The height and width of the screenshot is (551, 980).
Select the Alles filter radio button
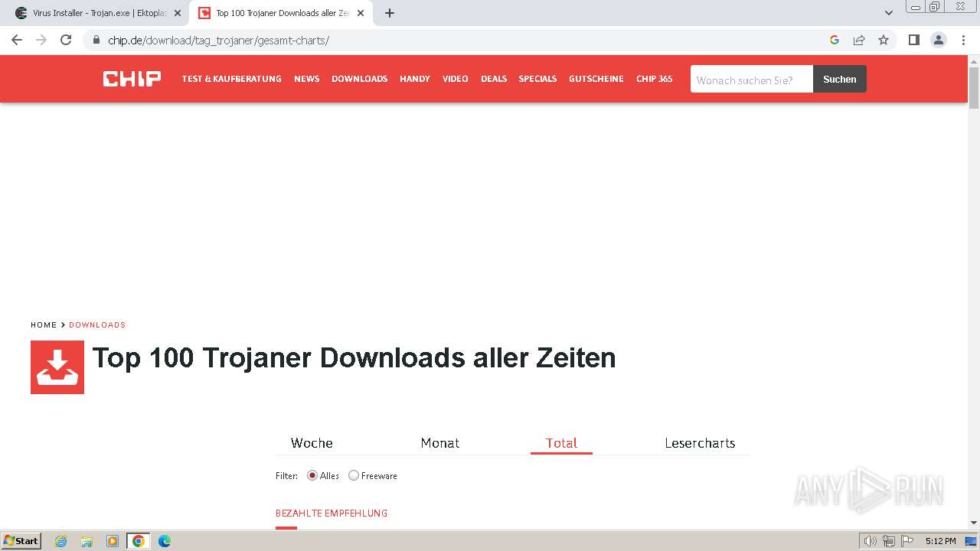312,475
